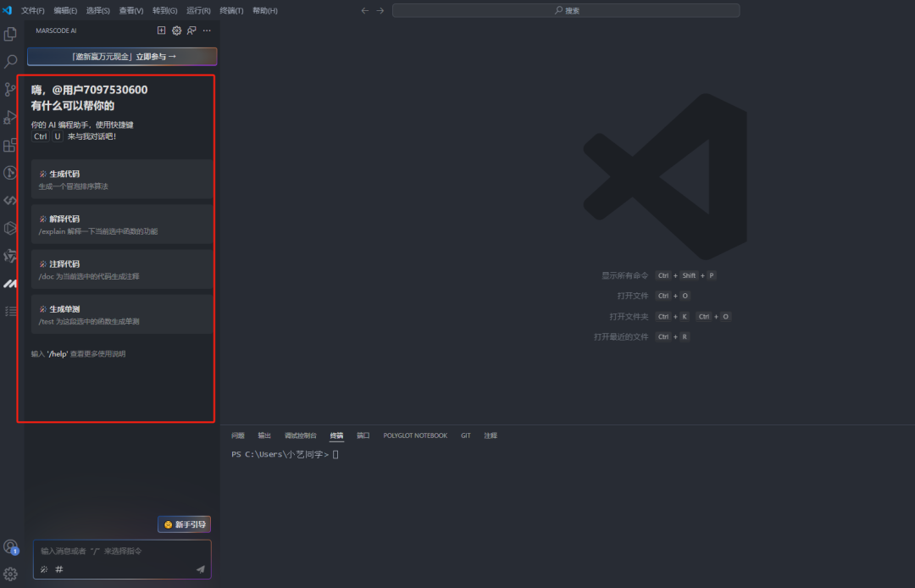Switch to the 输出 panel tab
This screenshot has height=588, width=915.
point(264,435)
